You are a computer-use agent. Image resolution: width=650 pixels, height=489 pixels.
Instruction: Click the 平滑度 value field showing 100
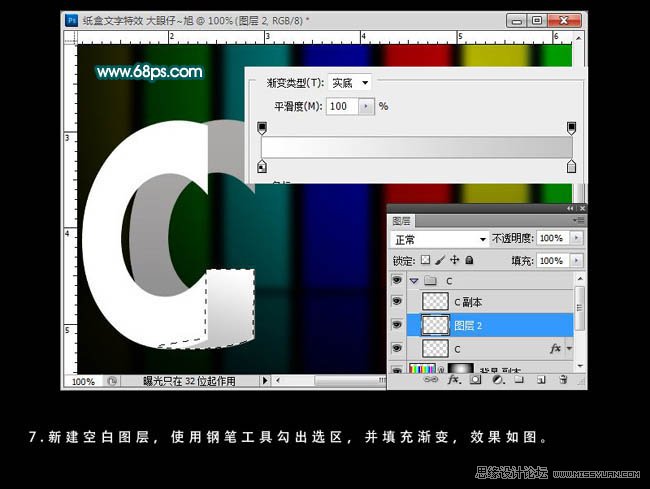tap(342, 107)
